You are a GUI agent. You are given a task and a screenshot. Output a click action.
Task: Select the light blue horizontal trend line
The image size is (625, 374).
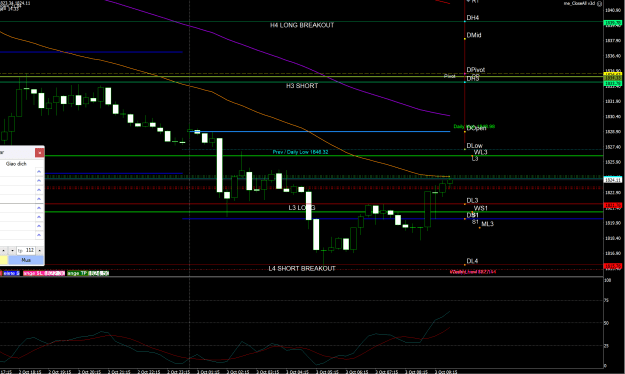click(320, 131)
